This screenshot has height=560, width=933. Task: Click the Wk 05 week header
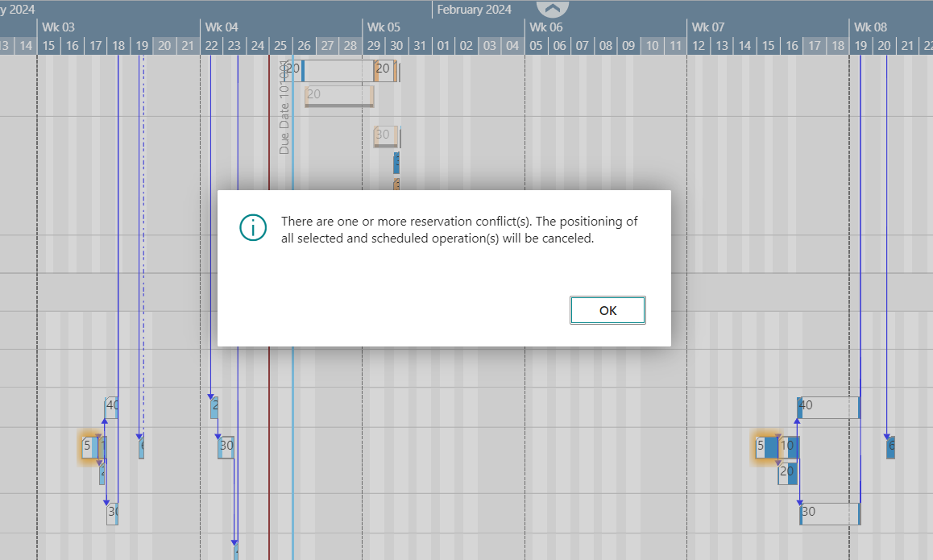click(384, 27)
